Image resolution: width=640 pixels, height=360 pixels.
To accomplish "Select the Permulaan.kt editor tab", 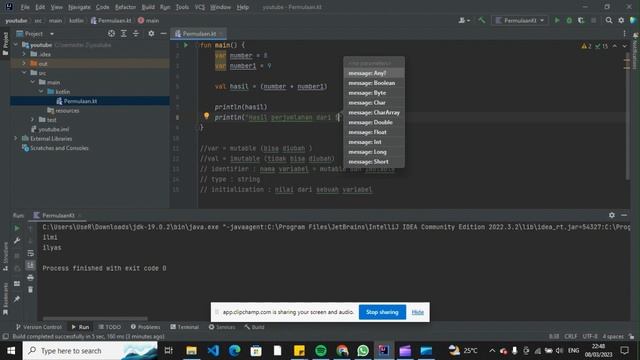I will [x=198, y=33].
